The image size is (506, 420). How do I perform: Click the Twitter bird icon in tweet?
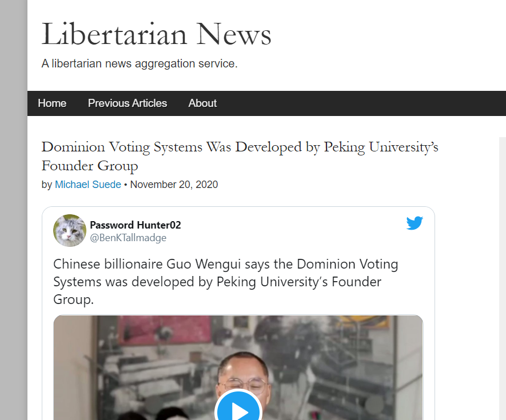point(415,223)
